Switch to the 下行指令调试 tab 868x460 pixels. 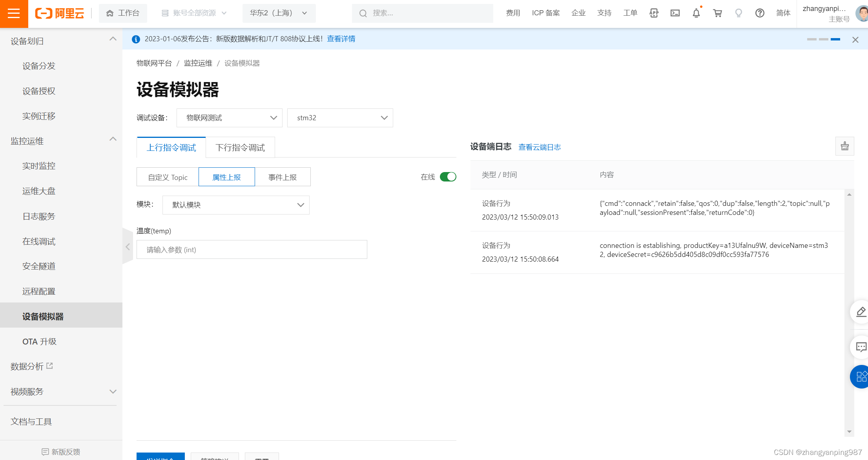[240, 148]
